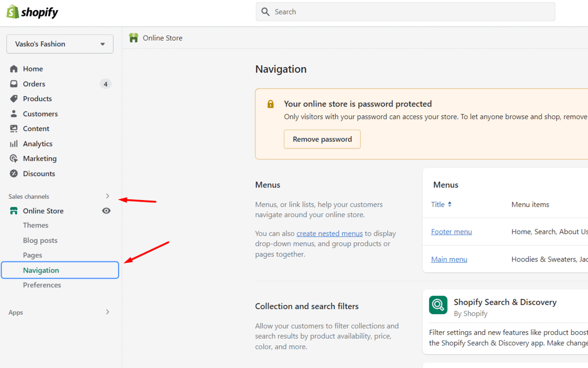Viewport: 588px width, 368px height.
Task: Click the Shopify logo icon
Action: [x=13, y=11]
